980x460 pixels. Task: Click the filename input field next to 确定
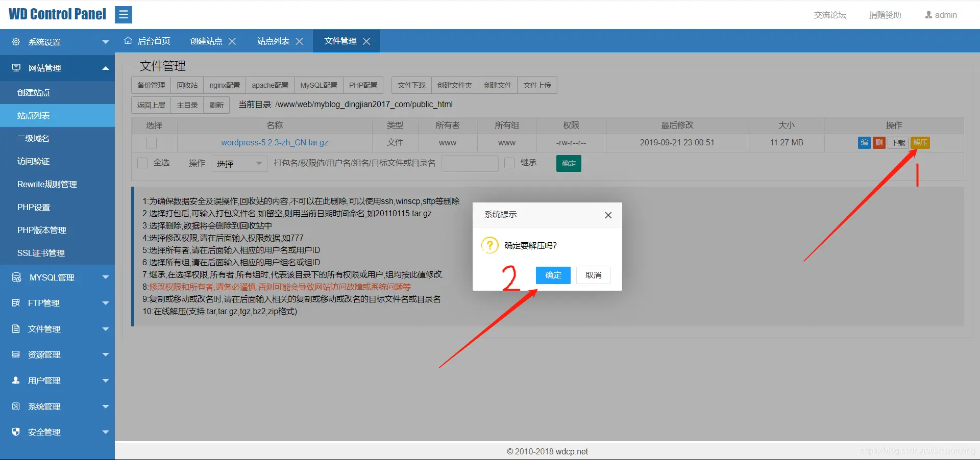tap(470, 163)
